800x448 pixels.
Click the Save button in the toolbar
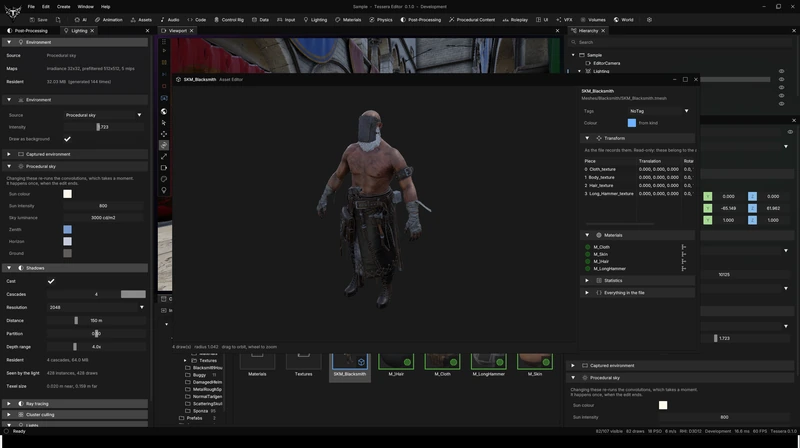(38, 20)
